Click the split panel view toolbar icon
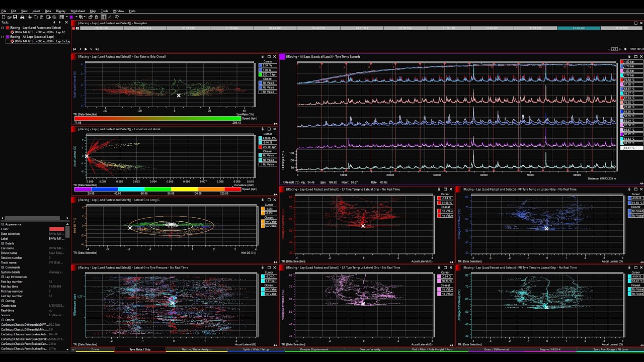 pyautogui.click(x=103, y=17)
